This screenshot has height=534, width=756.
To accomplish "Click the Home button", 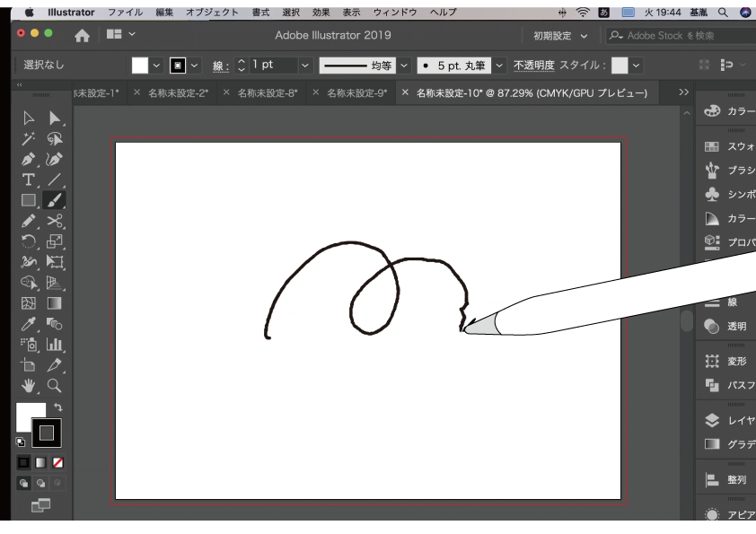I will coord(82,35).
